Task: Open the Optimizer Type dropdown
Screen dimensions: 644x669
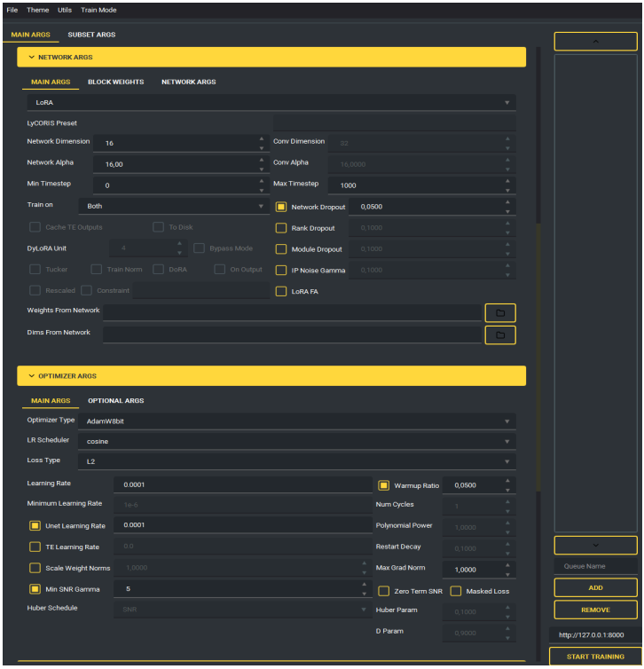Action: [x=295, y=421]
